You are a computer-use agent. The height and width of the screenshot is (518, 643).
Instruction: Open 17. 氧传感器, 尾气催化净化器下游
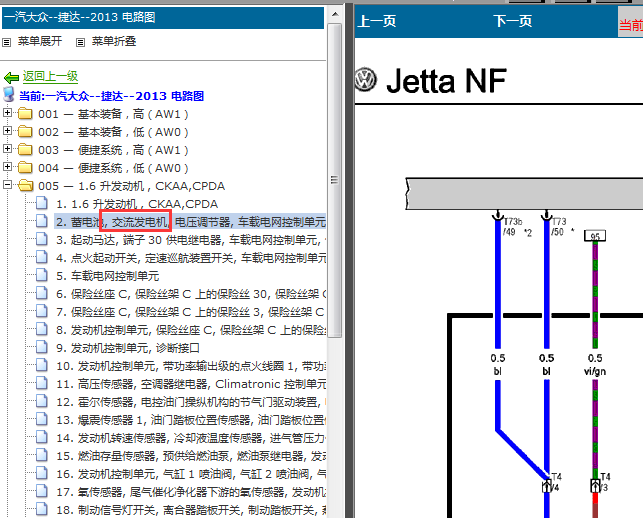point(191,492)
